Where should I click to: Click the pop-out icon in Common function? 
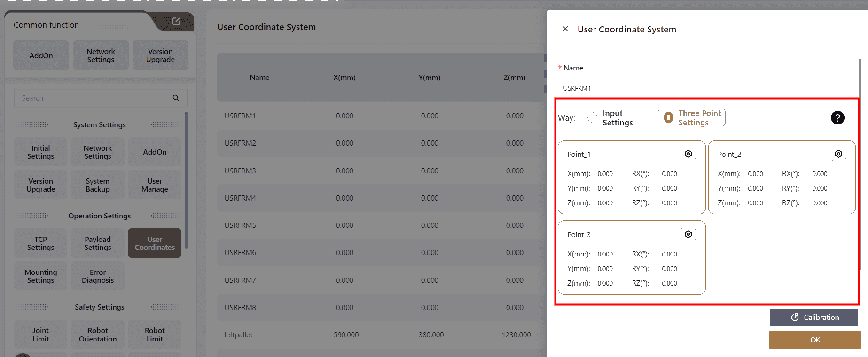click(x=176, y=22)
